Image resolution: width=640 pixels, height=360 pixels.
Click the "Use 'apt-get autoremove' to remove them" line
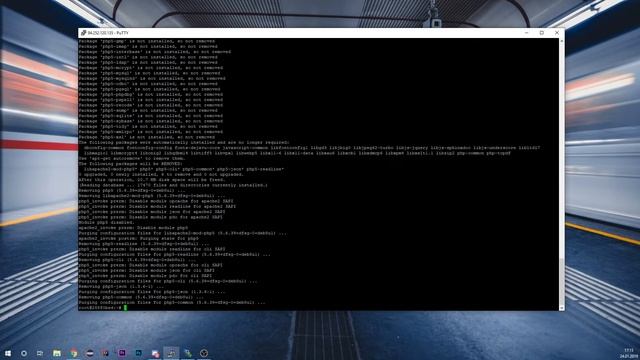(131, 158)
